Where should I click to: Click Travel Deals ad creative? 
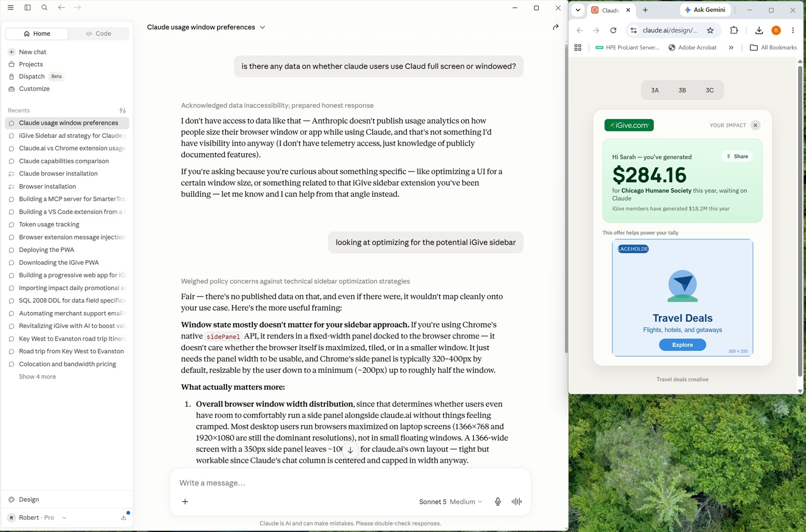tap(683, 298)
